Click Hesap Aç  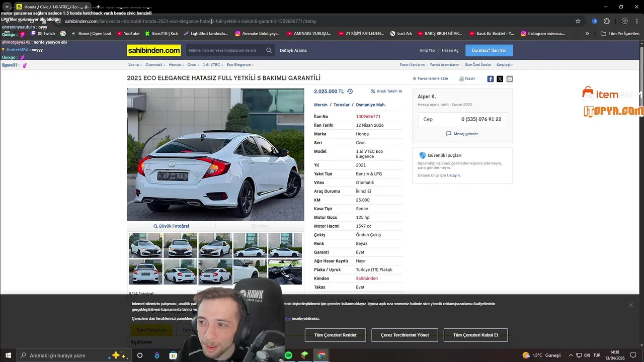[x=450, y=50]
